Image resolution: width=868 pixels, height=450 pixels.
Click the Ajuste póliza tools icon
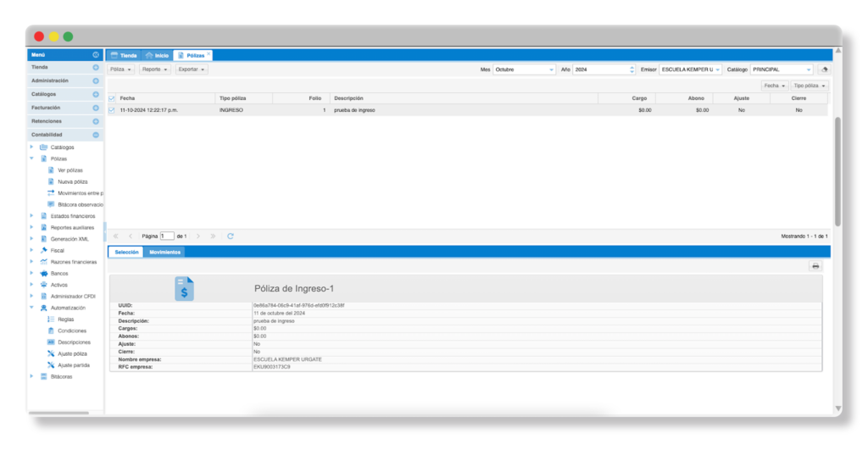[x=51, y=353]
